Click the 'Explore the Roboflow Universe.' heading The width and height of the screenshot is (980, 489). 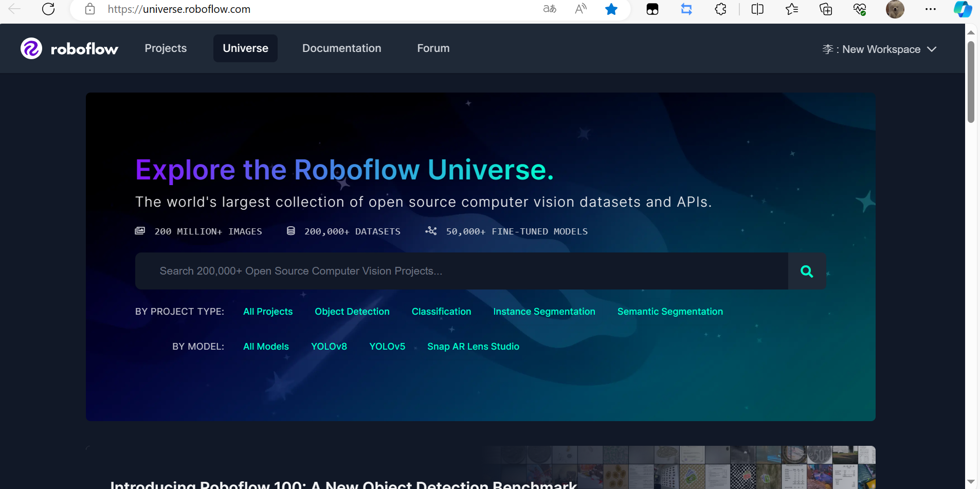pos(344,170)
